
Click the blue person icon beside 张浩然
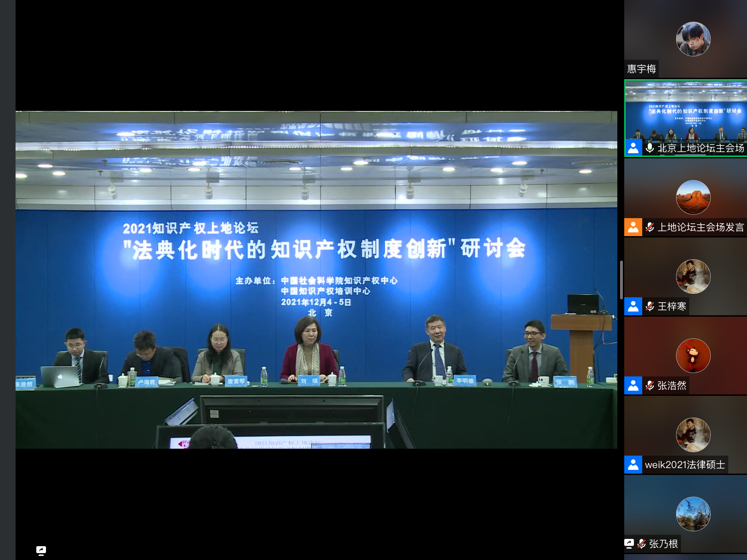[x=633, y=385]
